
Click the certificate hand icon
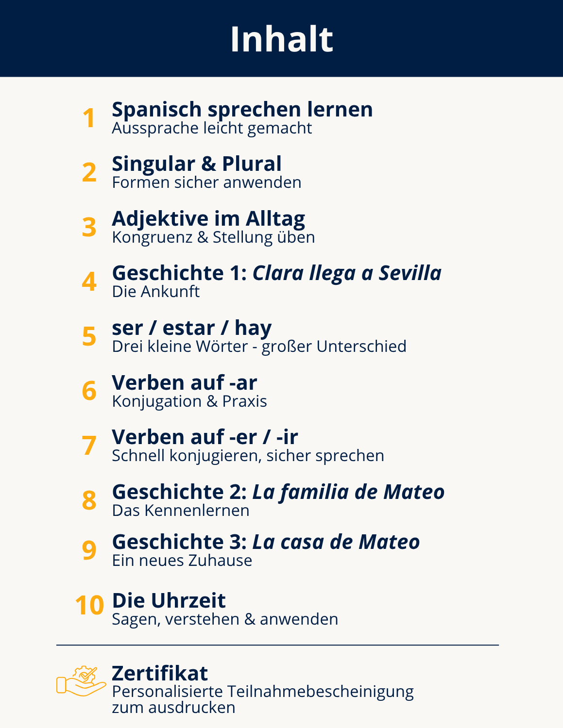pos(81,681)
